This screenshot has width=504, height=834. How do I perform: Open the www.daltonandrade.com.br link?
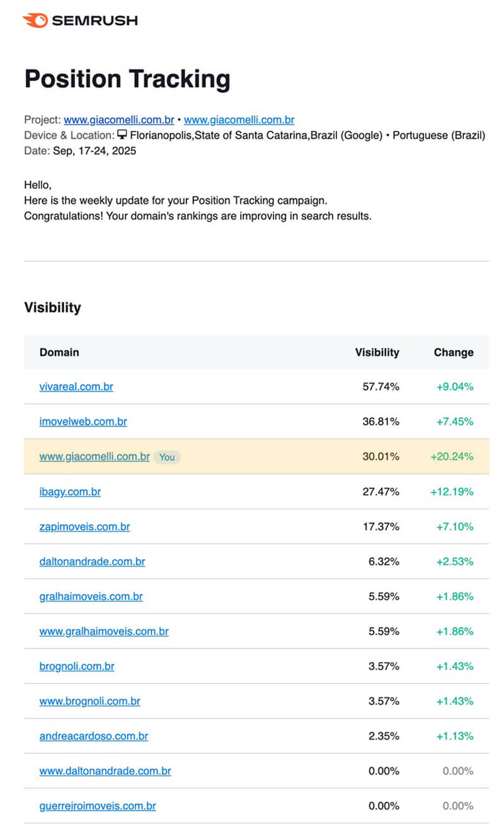point(105,771)
